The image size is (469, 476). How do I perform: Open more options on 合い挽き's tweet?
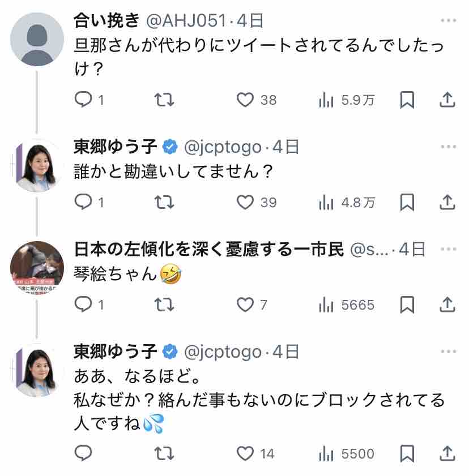(448, 21)
